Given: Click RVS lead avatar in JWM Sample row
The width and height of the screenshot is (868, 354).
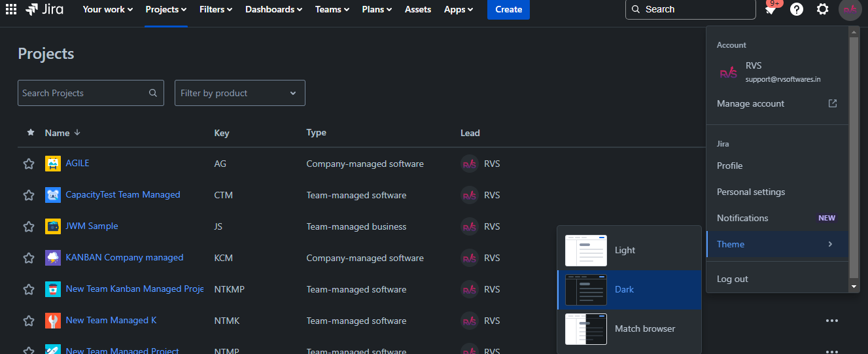Looking at the screenshot, I should (469, 226).
